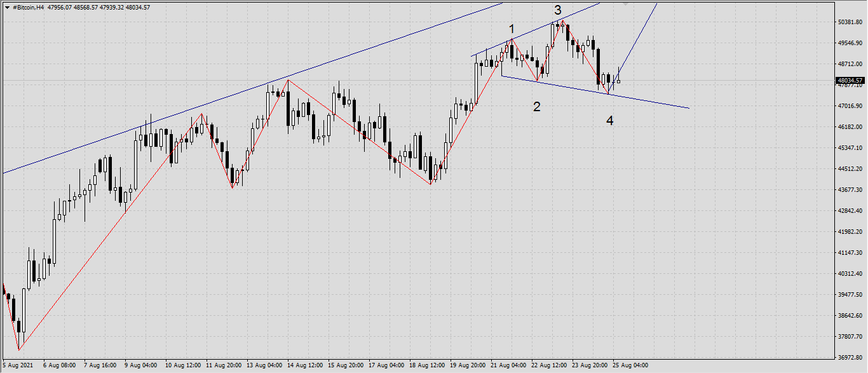Image resolution: width=868 pixels, height=373 pixels.
Task: Click the 47016.90 level on price axis
Action: 849,106
